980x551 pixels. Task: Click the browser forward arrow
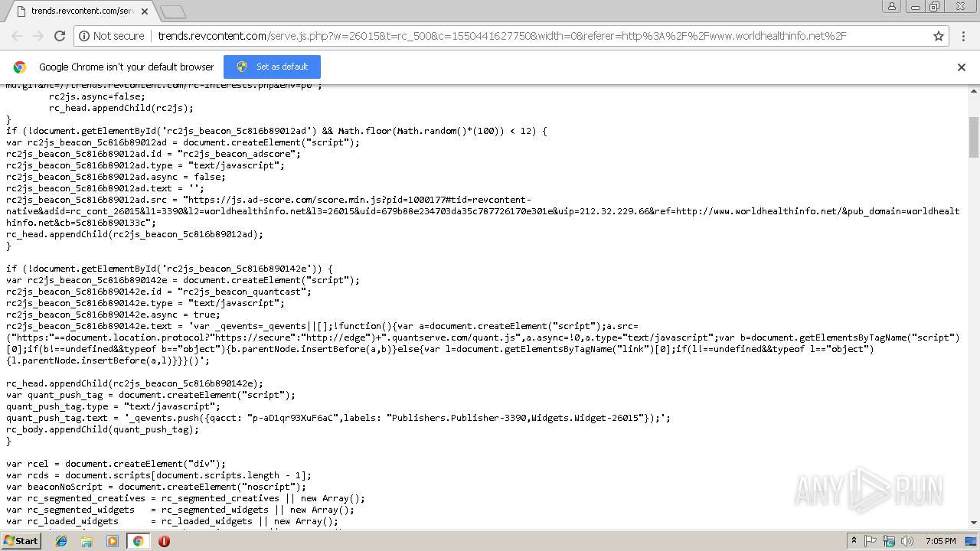(x=38, y=36)
